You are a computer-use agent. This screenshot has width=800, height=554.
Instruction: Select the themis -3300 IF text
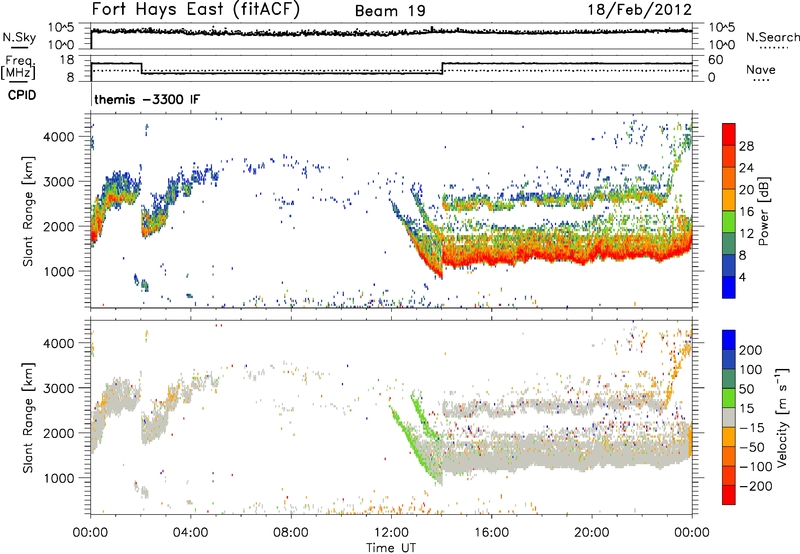(147, 99)
